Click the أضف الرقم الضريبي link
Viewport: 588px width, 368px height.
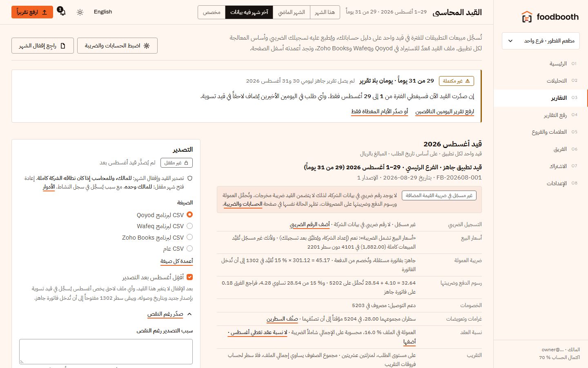tap(310, 224)
